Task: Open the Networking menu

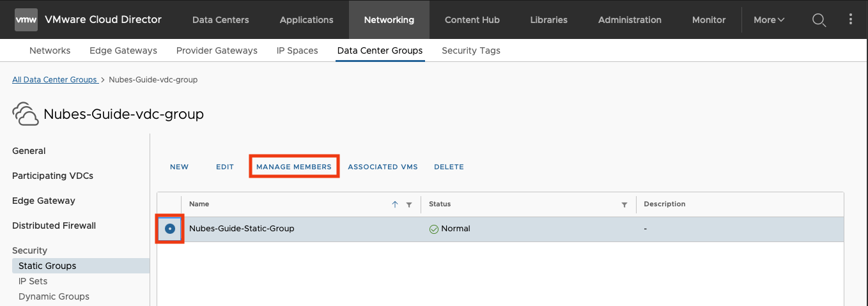Action: [389, 20]
